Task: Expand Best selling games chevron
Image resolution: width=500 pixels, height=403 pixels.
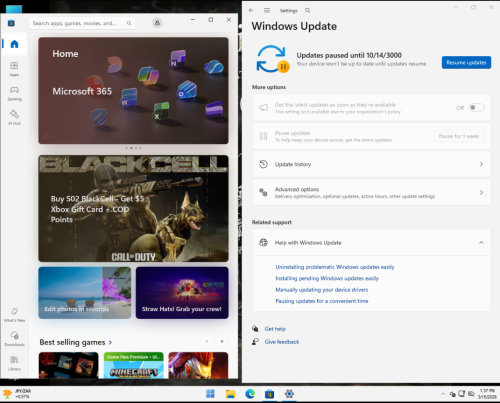Action: point(110,342)
